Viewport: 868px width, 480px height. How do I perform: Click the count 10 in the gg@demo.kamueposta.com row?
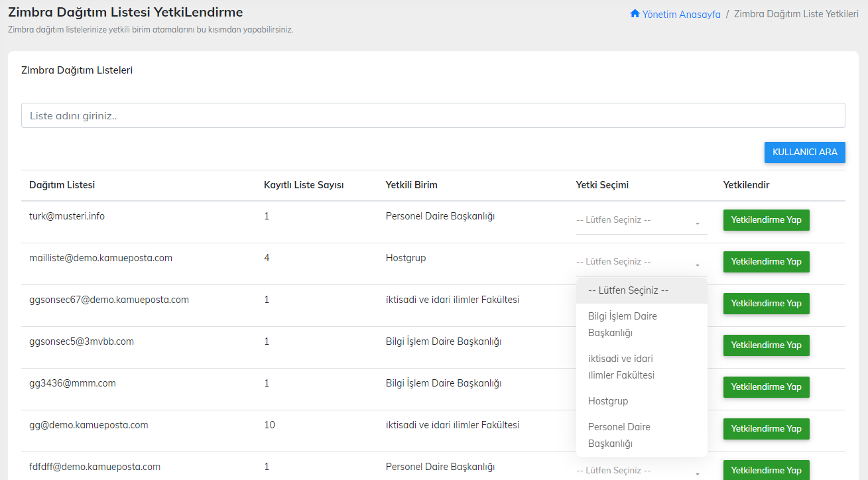(x=269, y=425)
